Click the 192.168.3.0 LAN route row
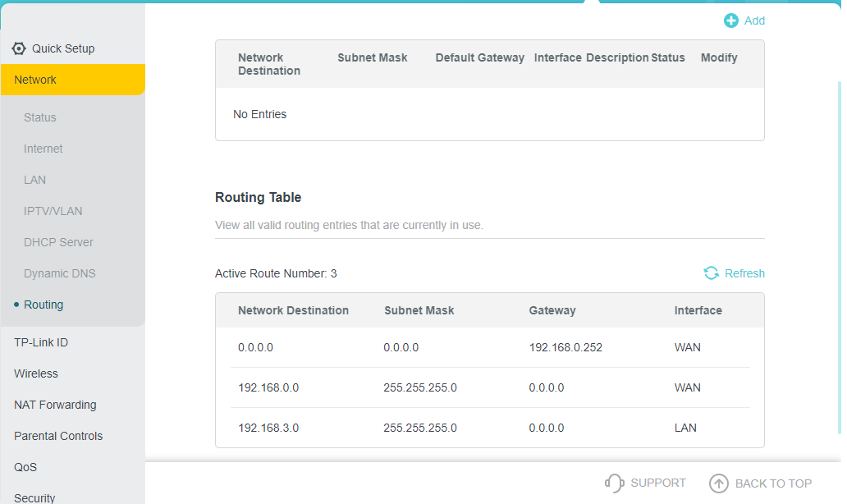This screenshot has width=847, height=504. (x=489, y=428)
